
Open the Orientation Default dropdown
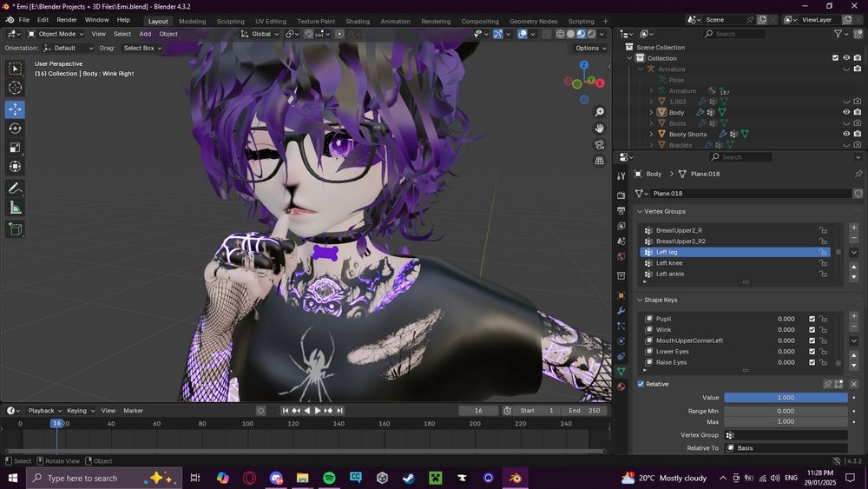point(69,48)
